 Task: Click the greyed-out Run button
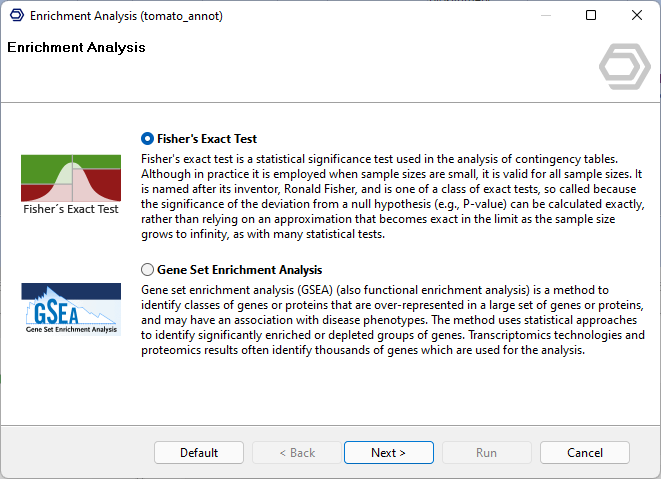click(486, 453)
